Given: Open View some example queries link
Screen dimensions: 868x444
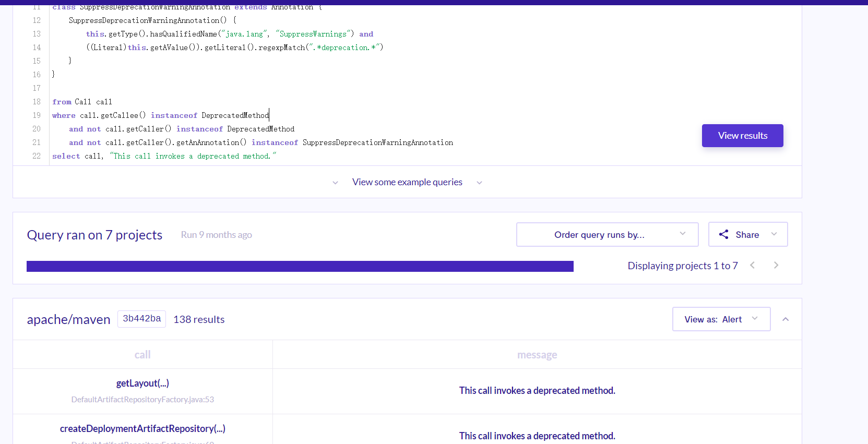Looking at the screenshot, I should [407, 182].
